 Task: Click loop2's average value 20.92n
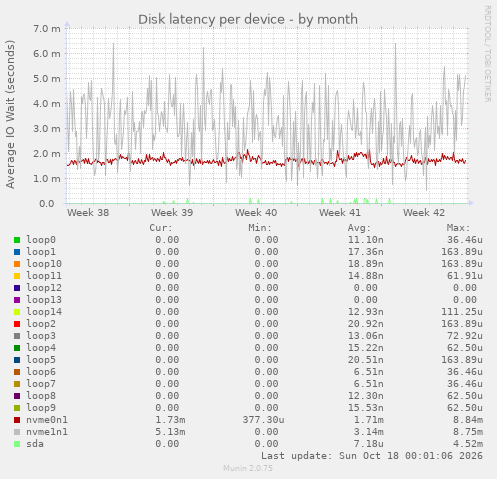(x=366, y=324)
